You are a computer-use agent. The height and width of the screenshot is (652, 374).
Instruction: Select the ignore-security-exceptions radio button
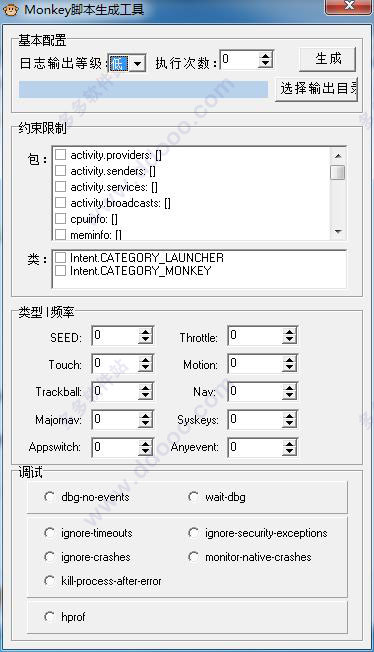193,533
